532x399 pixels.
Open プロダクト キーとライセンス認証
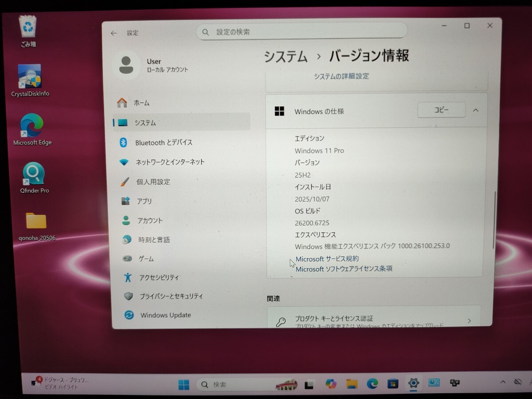click(x=374, y=317)
